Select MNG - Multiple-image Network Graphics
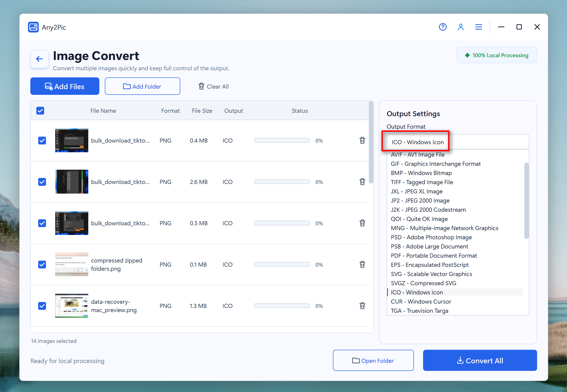 tap(455, 228)
